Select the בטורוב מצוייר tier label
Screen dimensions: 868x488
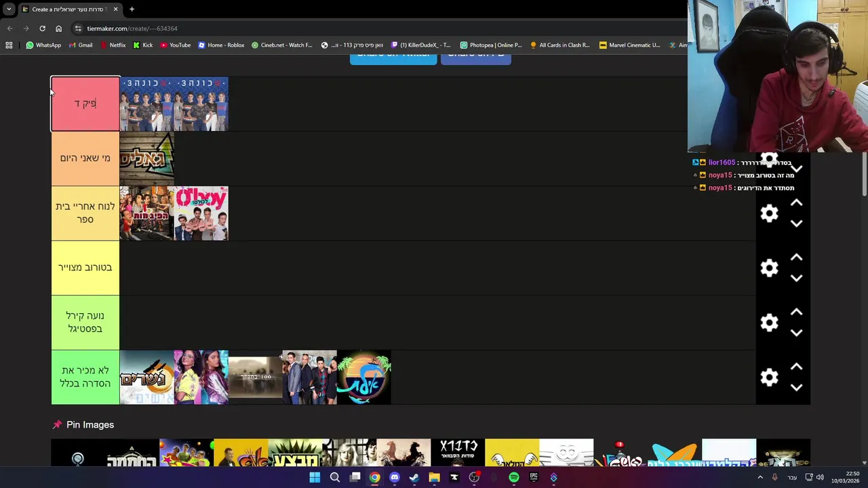[x=85, y=268]
